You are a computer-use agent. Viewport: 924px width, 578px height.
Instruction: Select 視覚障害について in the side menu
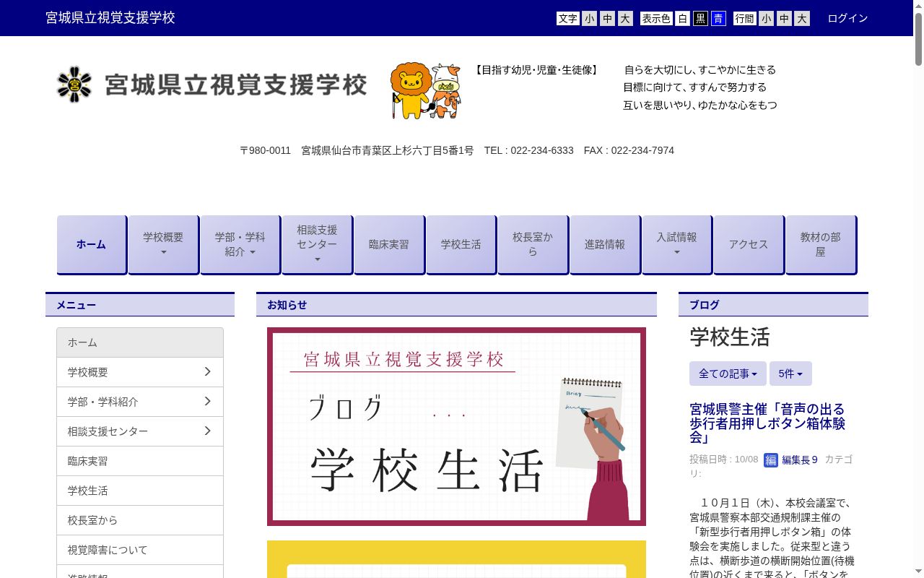tap(140, 550)
